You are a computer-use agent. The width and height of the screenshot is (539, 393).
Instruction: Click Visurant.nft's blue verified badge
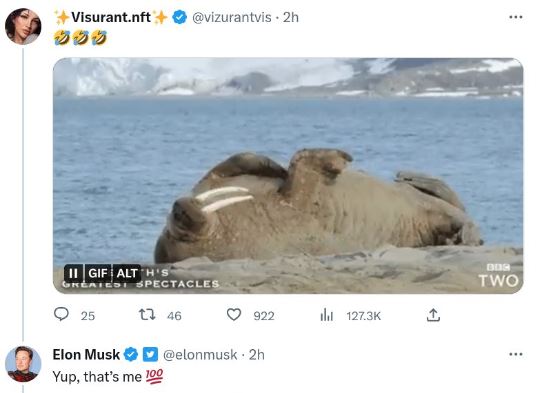[x=179, y=17]
